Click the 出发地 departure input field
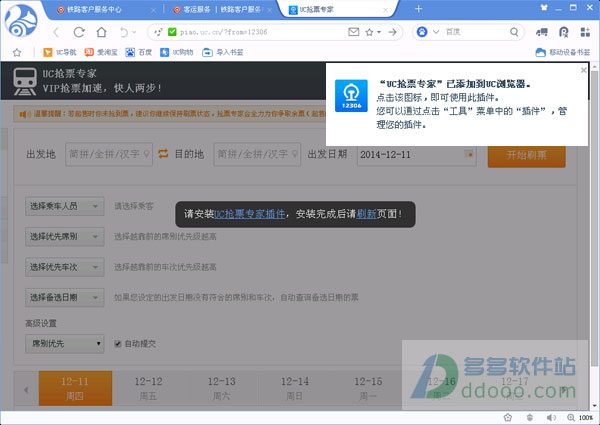The height and width of the screenshot is (425, 600). (109, 154)
